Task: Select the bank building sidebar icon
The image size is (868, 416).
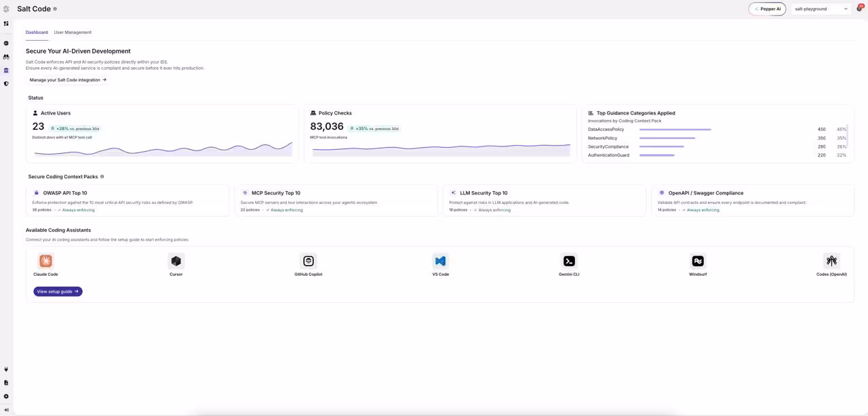Action: coord(6,70)
